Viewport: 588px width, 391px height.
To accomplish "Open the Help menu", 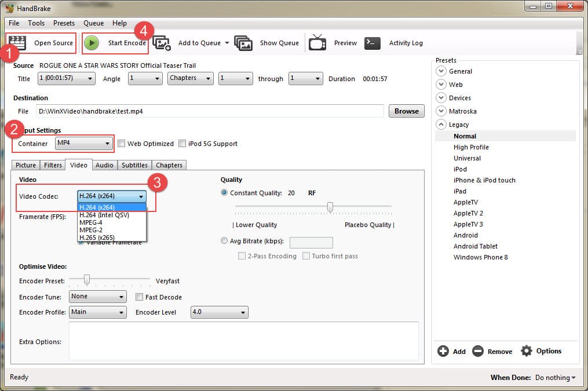I will click(119, 23).
